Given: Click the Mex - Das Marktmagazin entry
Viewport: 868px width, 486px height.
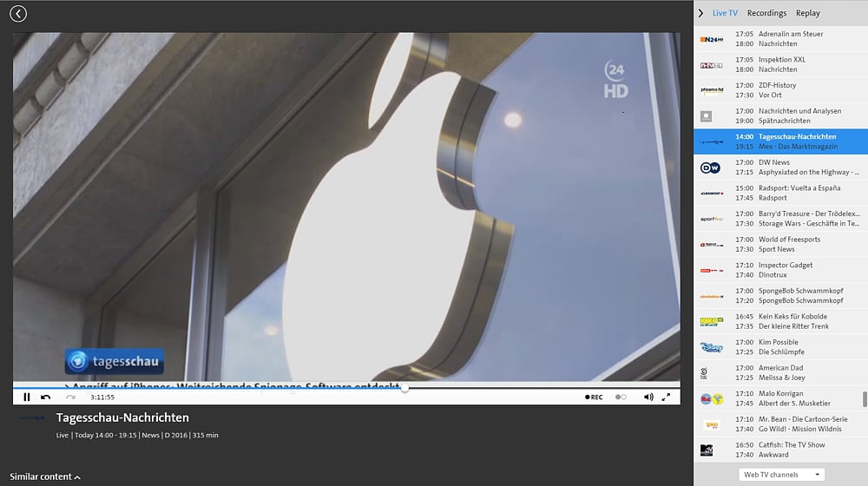Looking at the screenshot, I should 798,147.
